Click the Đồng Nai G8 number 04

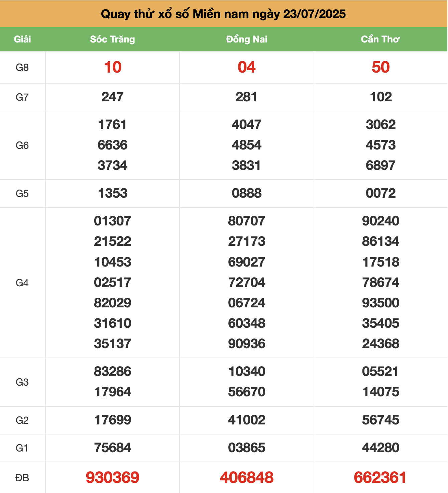point(246,67)
